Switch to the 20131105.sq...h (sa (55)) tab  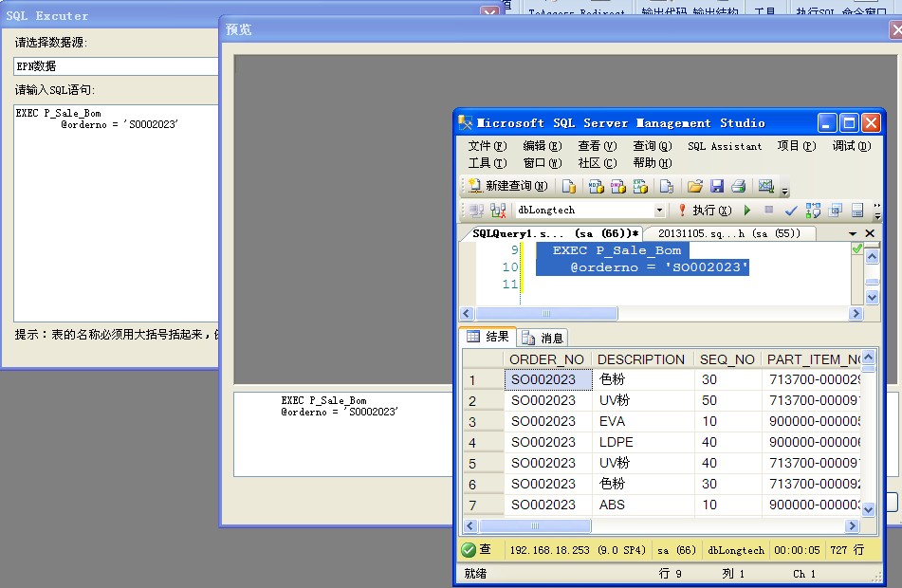point(728,233)
